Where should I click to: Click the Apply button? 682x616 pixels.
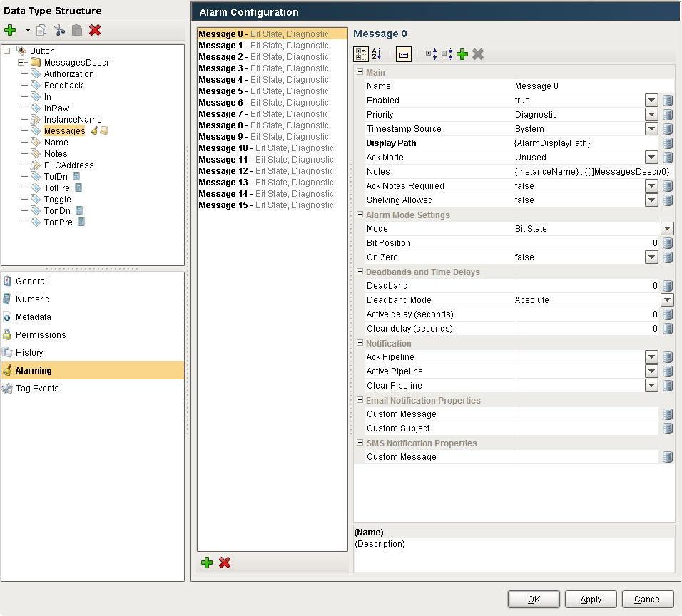point(591,600)
